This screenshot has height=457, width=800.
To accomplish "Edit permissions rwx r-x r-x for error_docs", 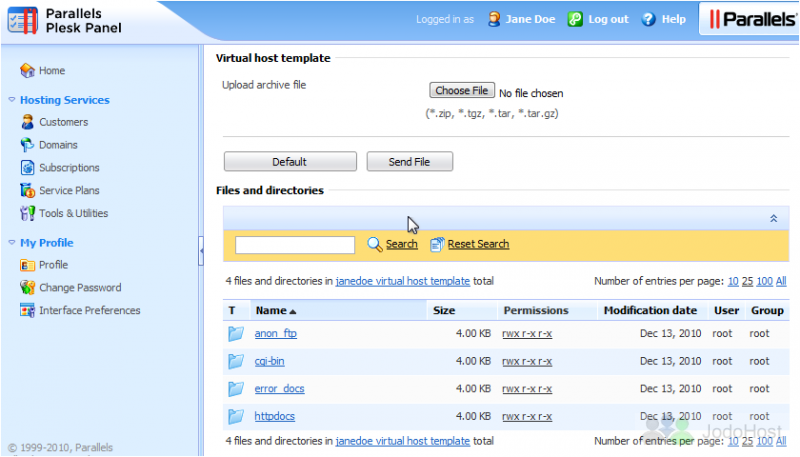I will [x=527, y=389].
